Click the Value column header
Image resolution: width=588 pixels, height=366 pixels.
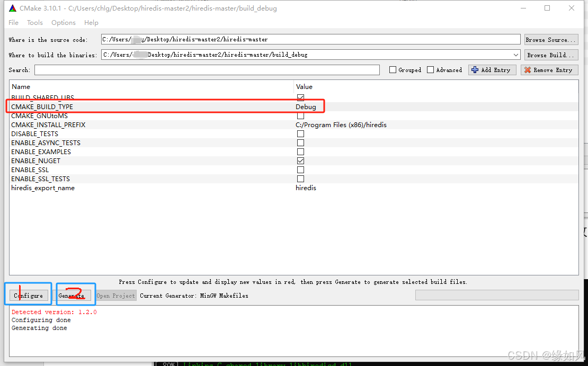click(304, 87)
